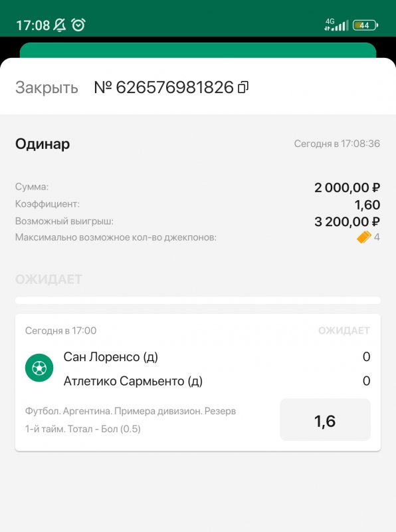This screenshot has width=396, height=532.
Task: Tap the muted bell status icon
Action: point(60,25)
